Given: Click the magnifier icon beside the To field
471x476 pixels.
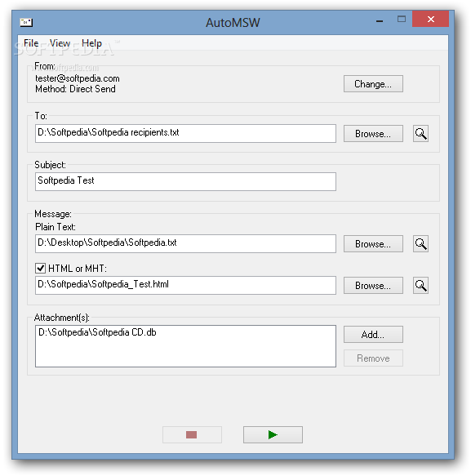Looking at the screenshot, I should point(420,134).
